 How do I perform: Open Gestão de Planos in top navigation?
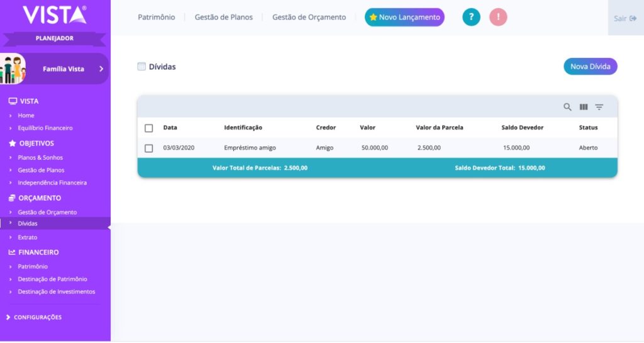223,18
